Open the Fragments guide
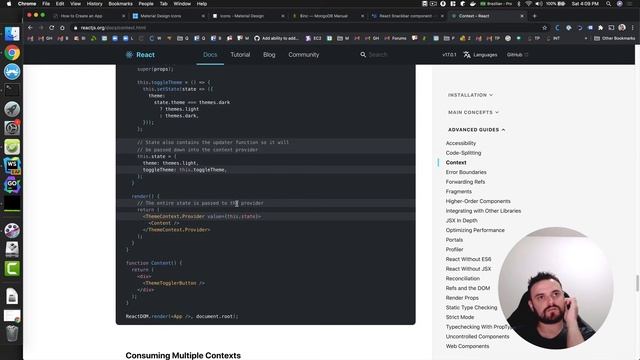The width and height of the screenshot is (640, 360). click(458, 192)
